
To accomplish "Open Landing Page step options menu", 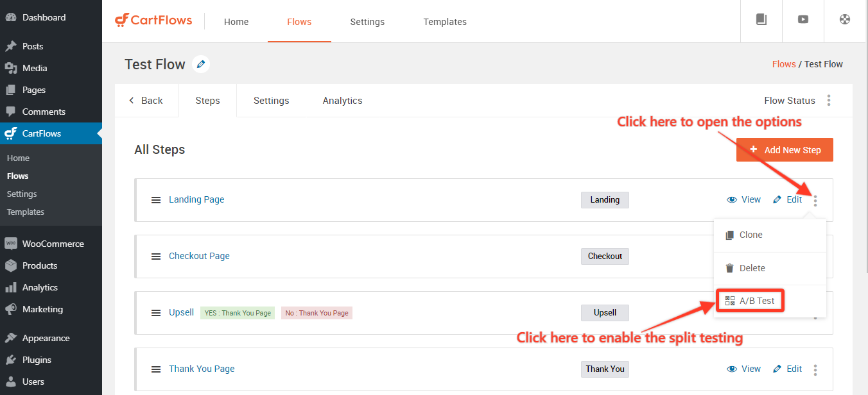I will point(815,200).
